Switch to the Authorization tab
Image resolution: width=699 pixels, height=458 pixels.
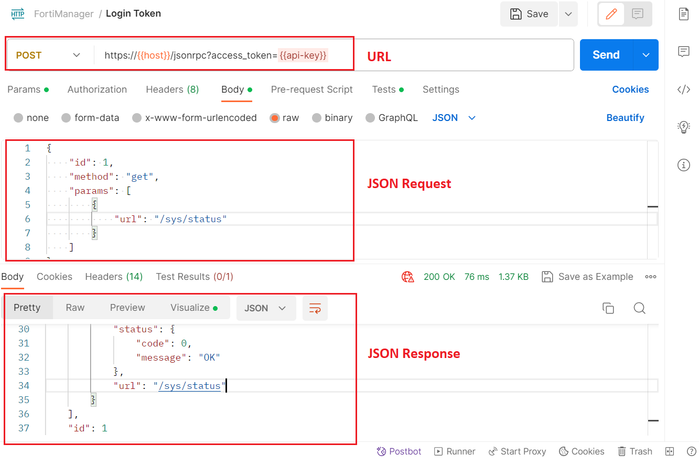coord(97,89)
